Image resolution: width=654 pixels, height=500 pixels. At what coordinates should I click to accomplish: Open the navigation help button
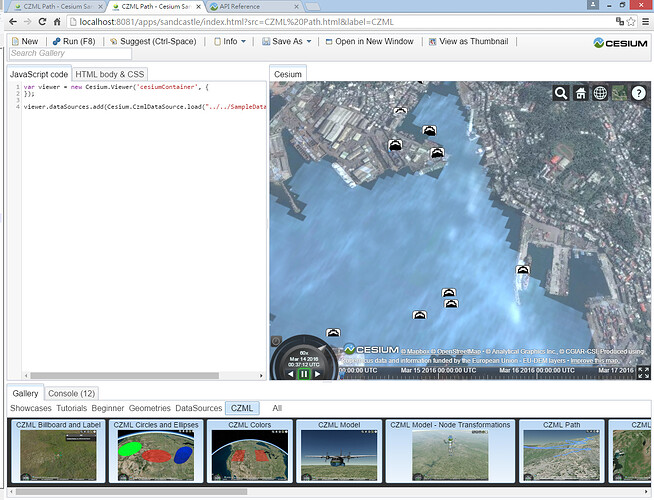pos(639,93)
